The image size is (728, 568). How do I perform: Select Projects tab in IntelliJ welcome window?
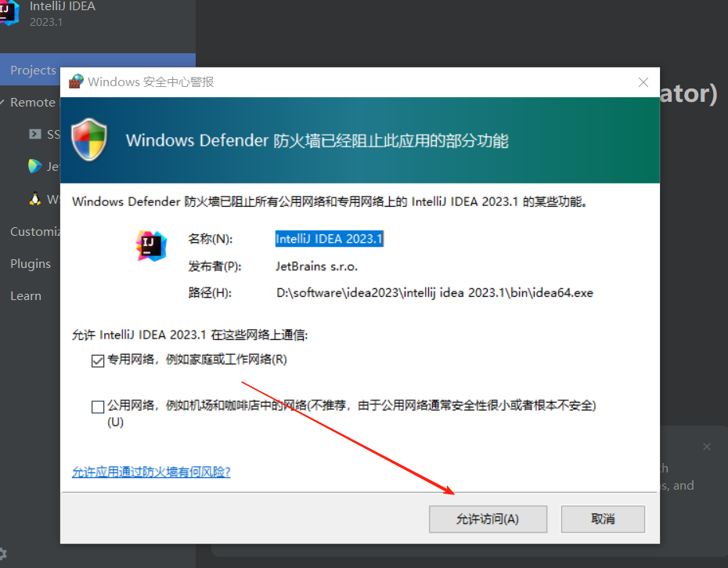33,71
